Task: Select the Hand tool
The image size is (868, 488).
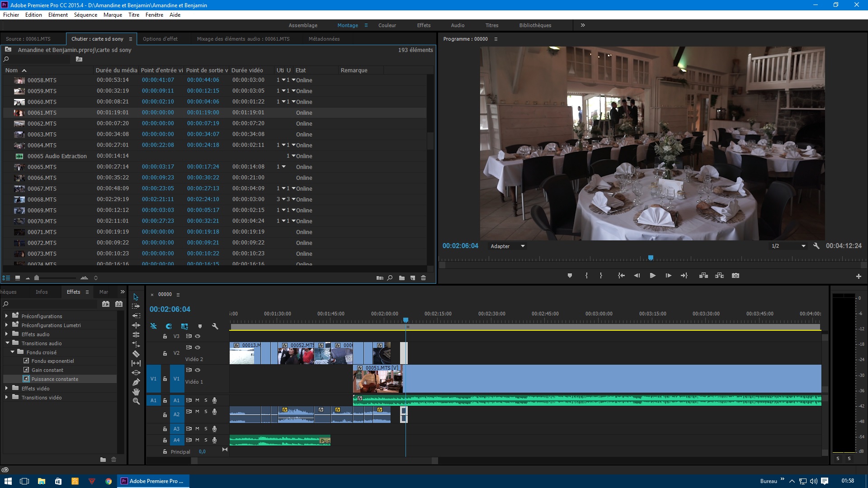Action: (136, 392)
